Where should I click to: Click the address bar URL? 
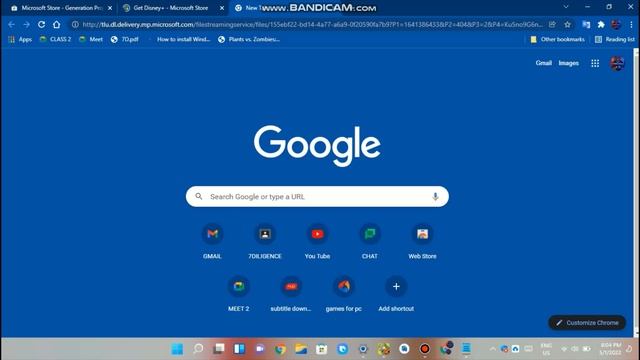[312, 24]
